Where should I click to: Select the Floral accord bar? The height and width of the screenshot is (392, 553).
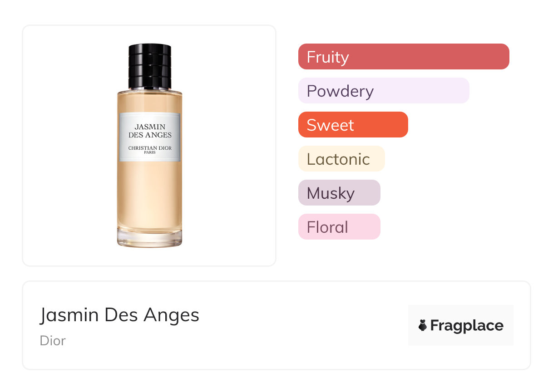pos(339,227)
